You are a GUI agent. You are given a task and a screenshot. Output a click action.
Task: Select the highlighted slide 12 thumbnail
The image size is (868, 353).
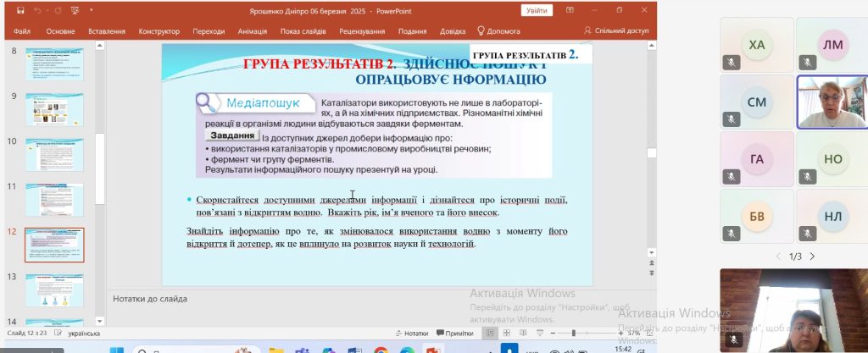point(54,245)
